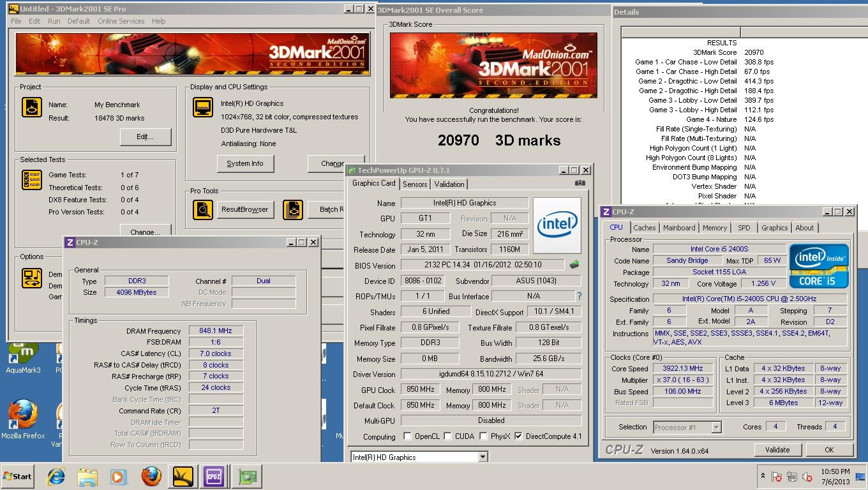
Task: Enable the OpenCL checkbox in GPU-Z
Action: click(x=407, y=436)
